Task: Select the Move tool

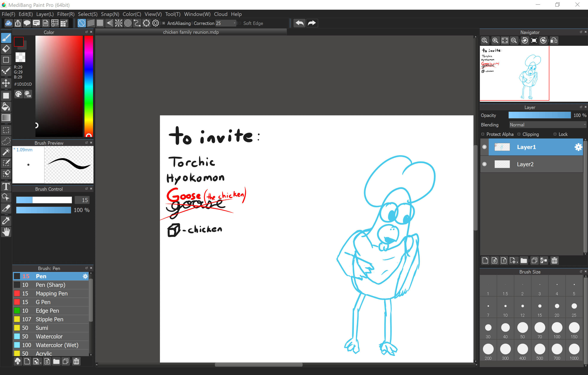Action: pyautogui.click(x=6, y=83)
